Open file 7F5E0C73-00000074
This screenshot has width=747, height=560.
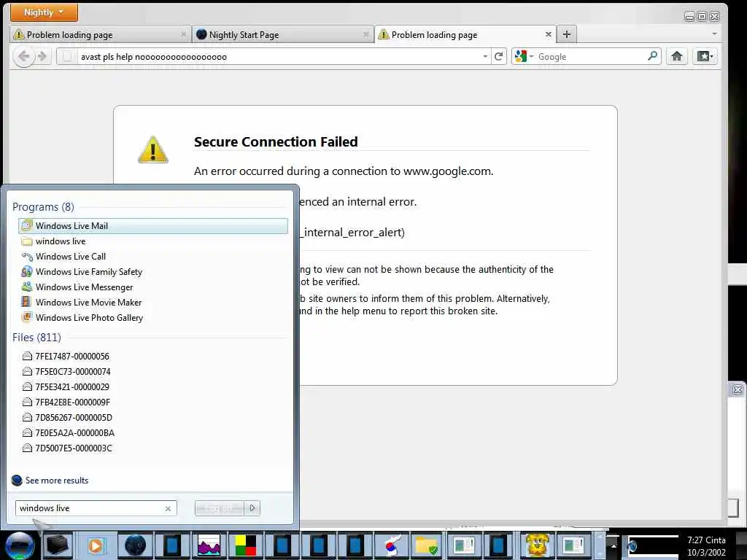click(x=153, y=371)
